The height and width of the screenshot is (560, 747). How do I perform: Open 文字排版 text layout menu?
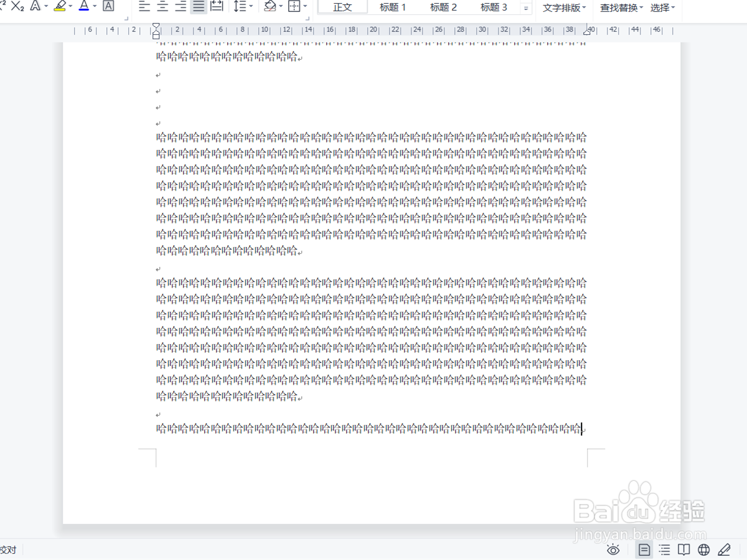565,7
